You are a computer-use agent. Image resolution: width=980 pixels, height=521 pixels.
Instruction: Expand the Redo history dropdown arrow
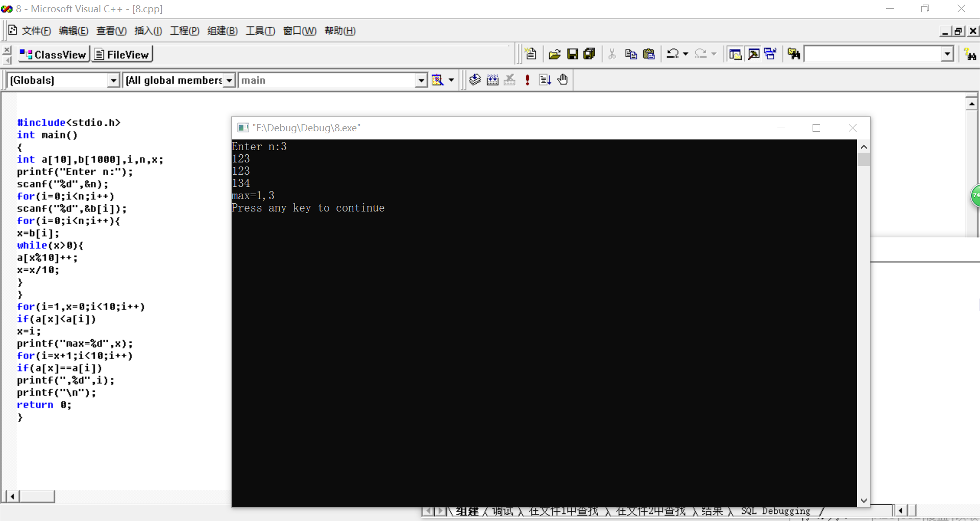click(714, 54)
